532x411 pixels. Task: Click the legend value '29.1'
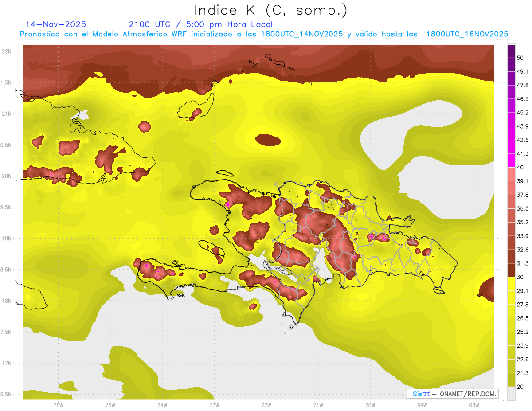click(523, 291)
